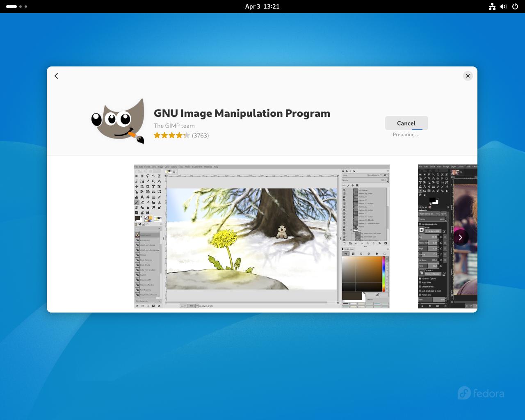Screen dimensions: 525x420
Task: Click the GIMP Wilber mascot app icon
Action: click(x=118, y=121)
